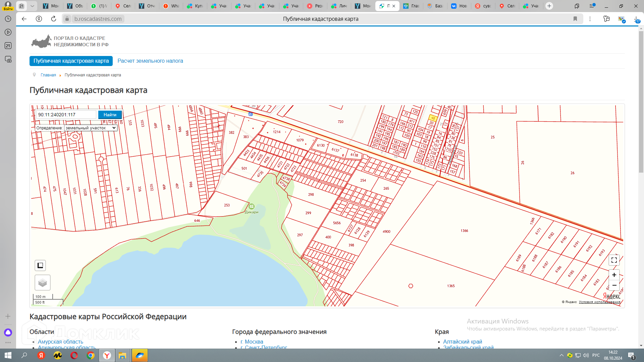Click the Дикари place marker on map
The image size is (644, 362).
[x=252, y=206]
